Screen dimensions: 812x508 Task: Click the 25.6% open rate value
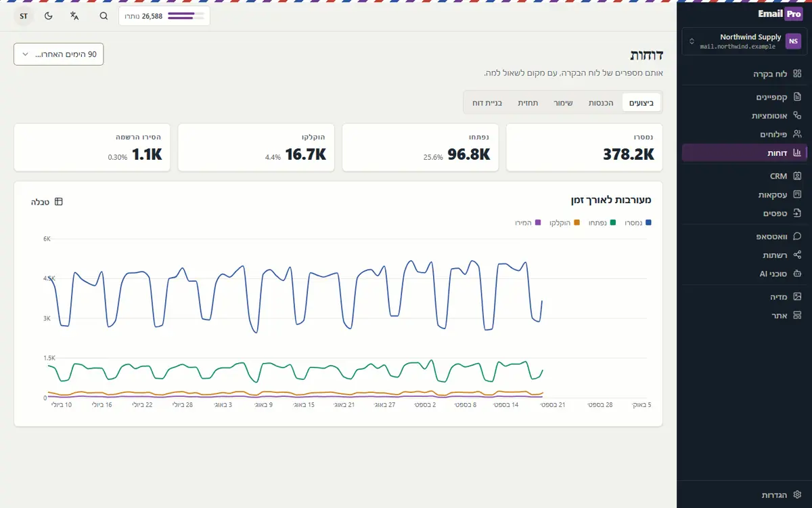[433, 157]
